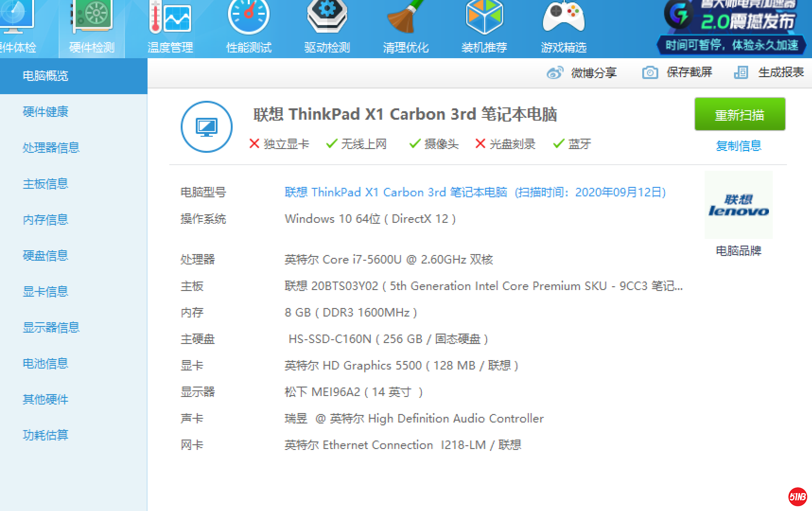View 显示器信息 in the sidebar
This screenshot has height=511, width=812.
coord(51,327)
